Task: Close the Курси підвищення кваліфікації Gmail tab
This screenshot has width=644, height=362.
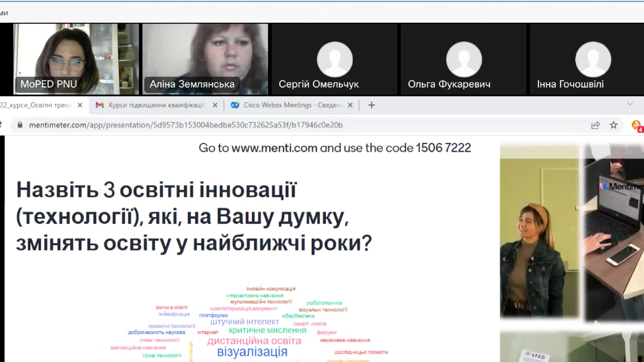Action: [215, 105]
